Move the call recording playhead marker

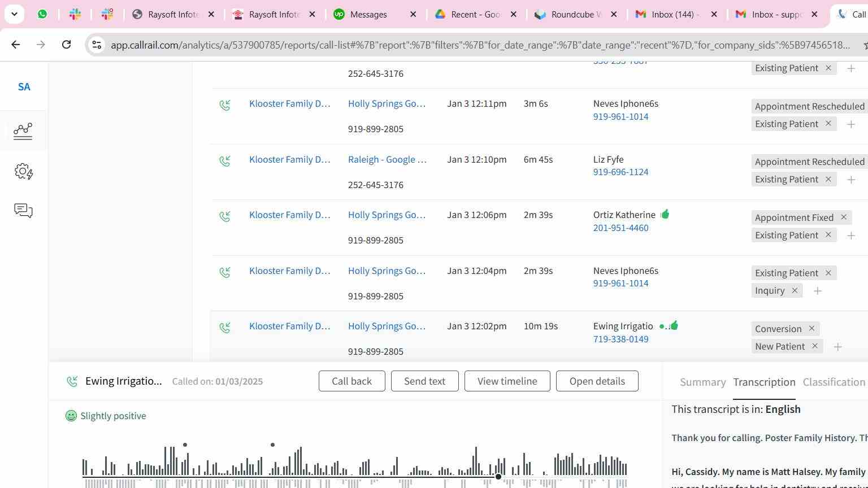pos(498,477)
